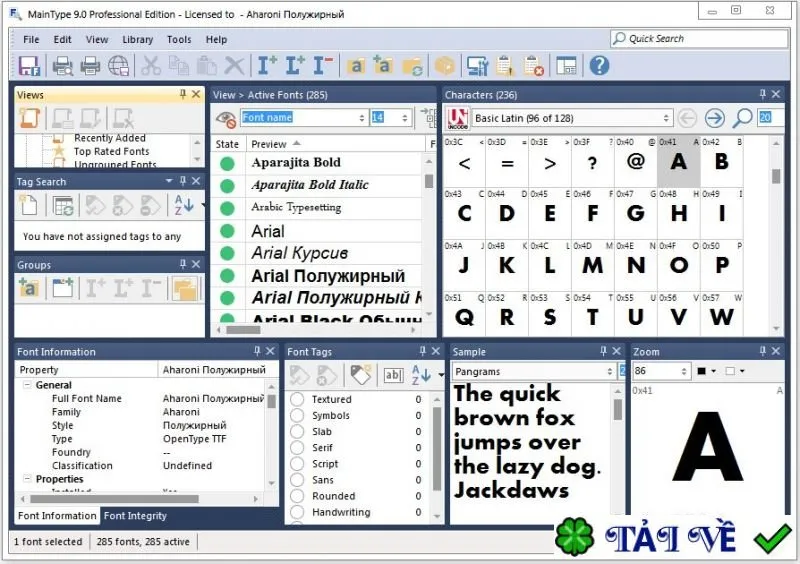Click the white background color swatch in Zoom
Image resolution: width=800 pixels, height=564 pixels.
coord(731,371)
